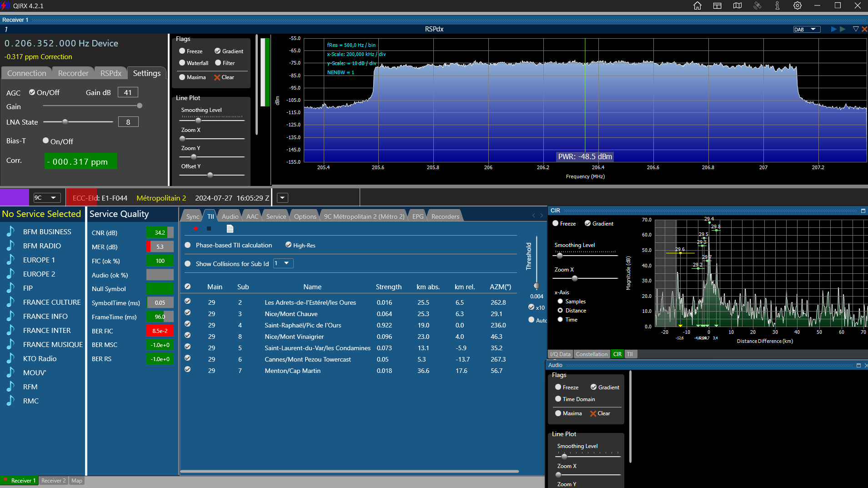Image resolution: width=868 pixels, height=488 pixels.
Task: Click the music note icon for FRANCE CULTURE
Action: click(10, 302)
